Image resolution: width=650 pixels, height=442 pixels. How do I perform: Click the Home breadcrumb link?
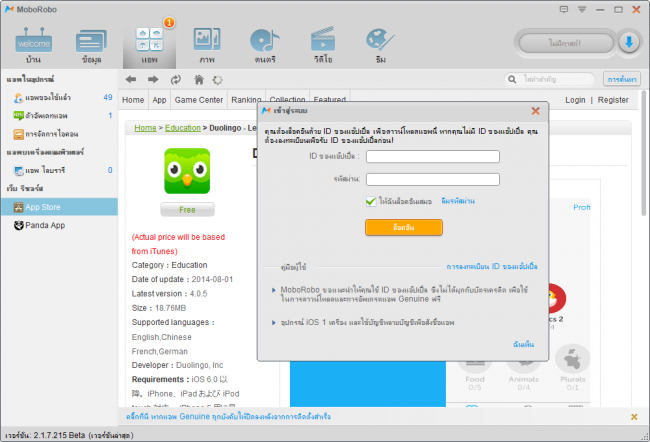(145, 128)
